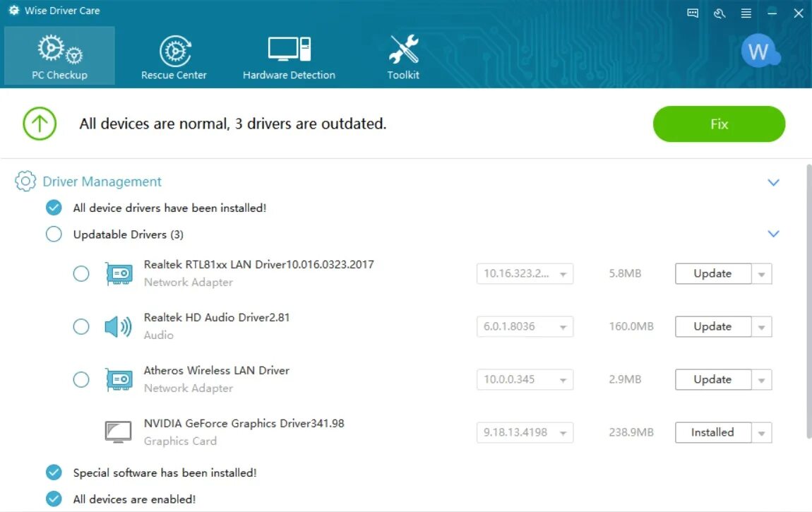
Task: Open version dropdown 10.16.323.2...
Action: click(x=525, y=273)
